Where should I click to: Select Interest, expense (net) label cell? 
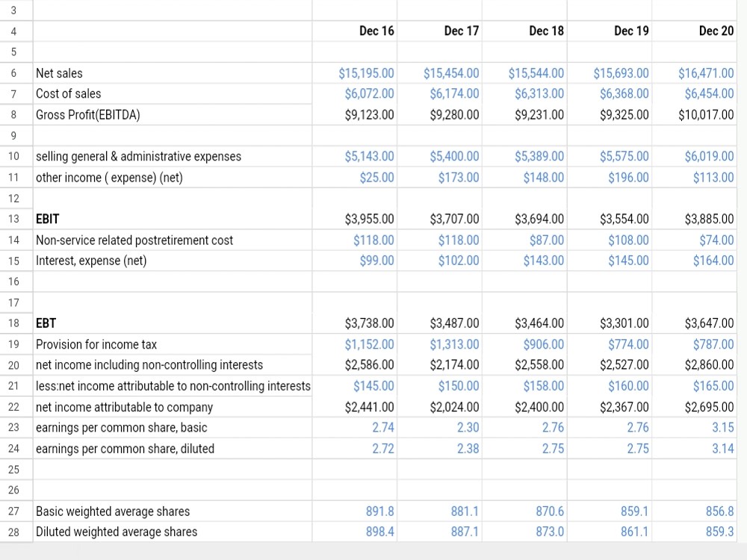173,261
